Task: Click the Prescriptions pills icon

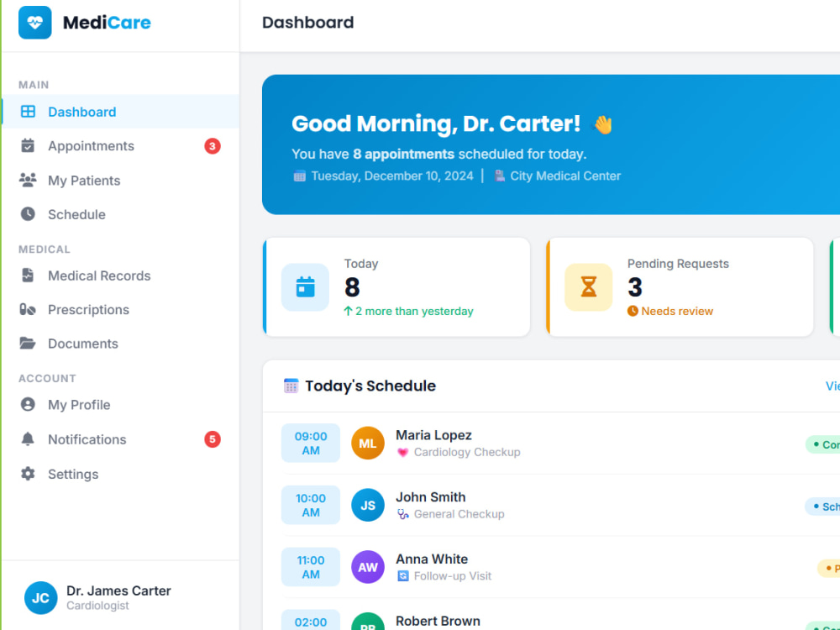Action: coord(28,310)
